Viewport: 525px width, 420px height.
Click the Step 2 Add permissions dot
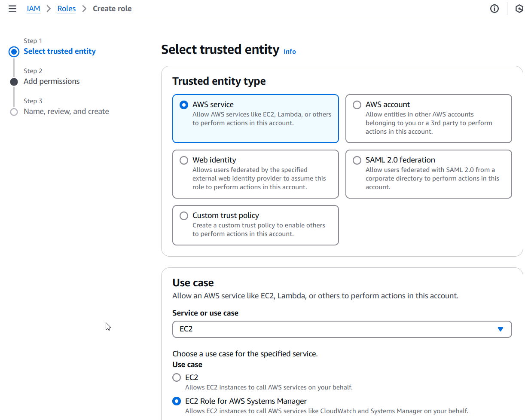[14, 82]
